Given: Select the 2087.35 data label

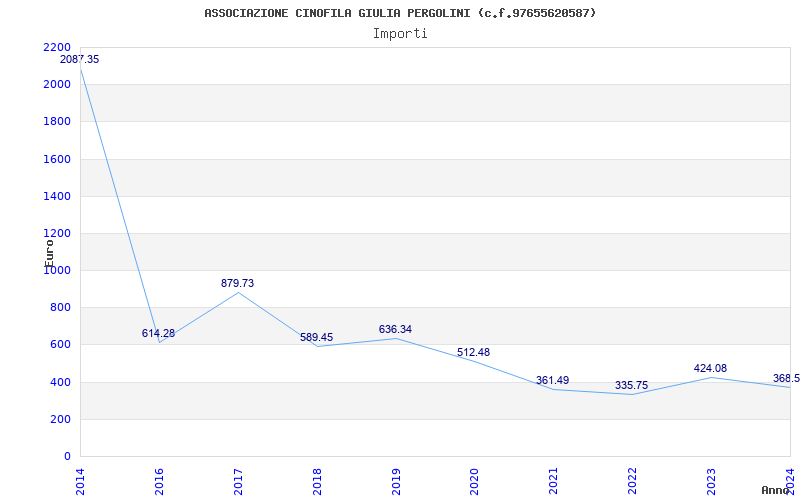Looking at the screenshot, I should click(x=80, y=59).
